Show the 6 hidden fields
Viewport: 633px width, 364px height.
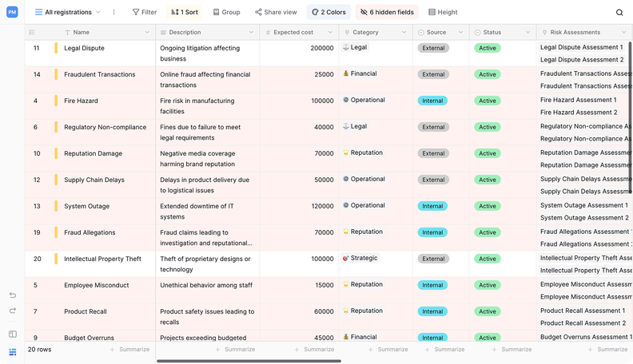pyautogui.click(x=387, y=13)
